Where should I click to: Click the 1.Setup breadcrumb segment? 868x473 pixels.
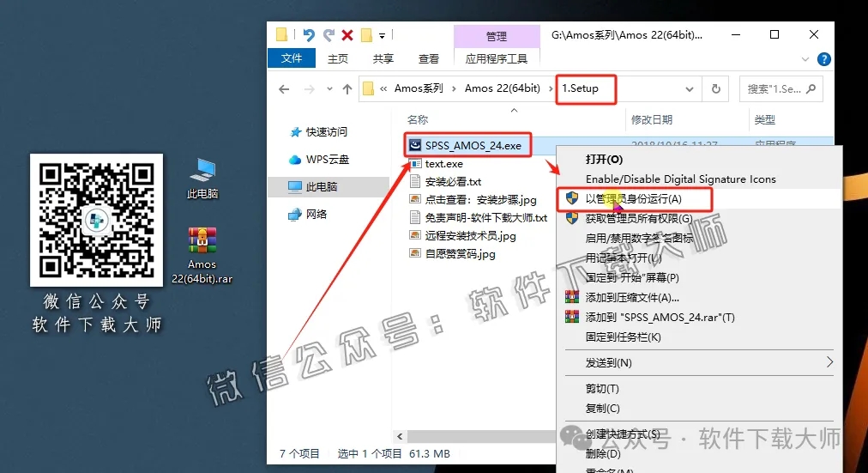(x=580, y=88)
